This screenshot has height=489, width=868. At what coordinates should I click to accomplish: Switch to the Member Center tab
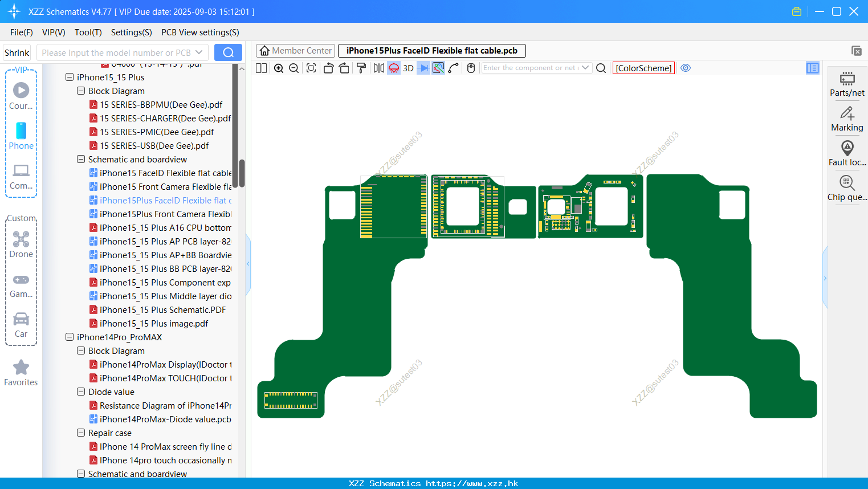point(295,51)
